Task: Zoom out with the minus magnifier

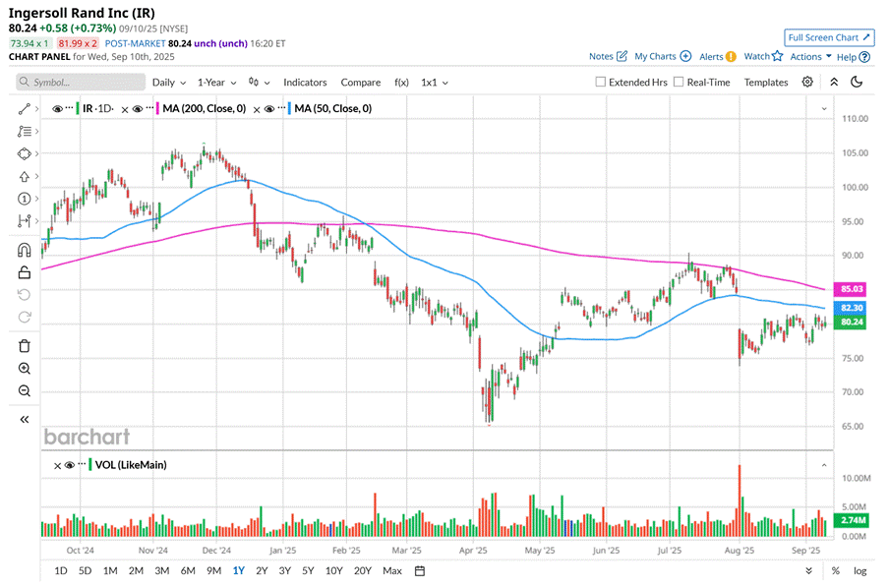Action: coord(24,391)
